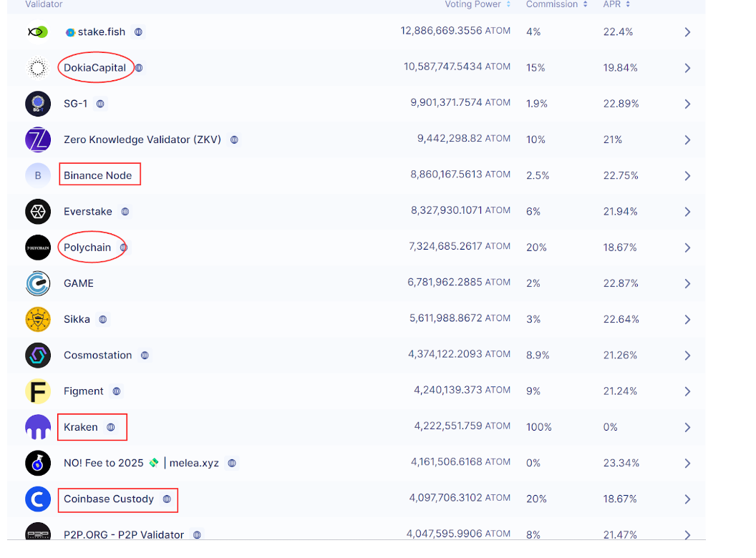756x558 pixels.
Task: Click the Figment yellow F logo
Action: [38, 391]
